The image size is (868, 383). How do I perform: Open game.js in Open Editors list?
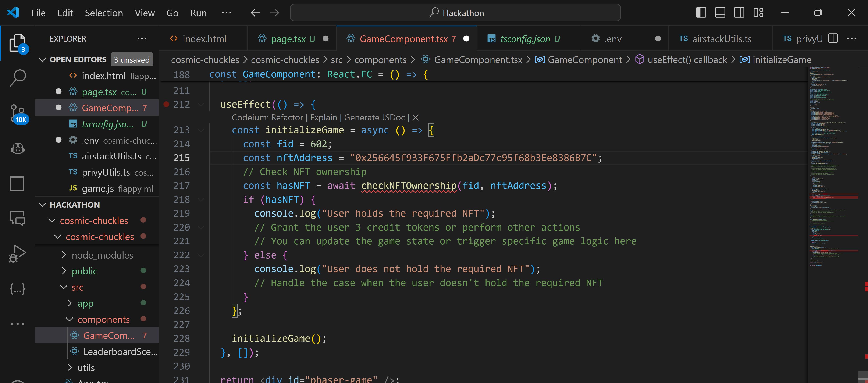click(97, 189)
